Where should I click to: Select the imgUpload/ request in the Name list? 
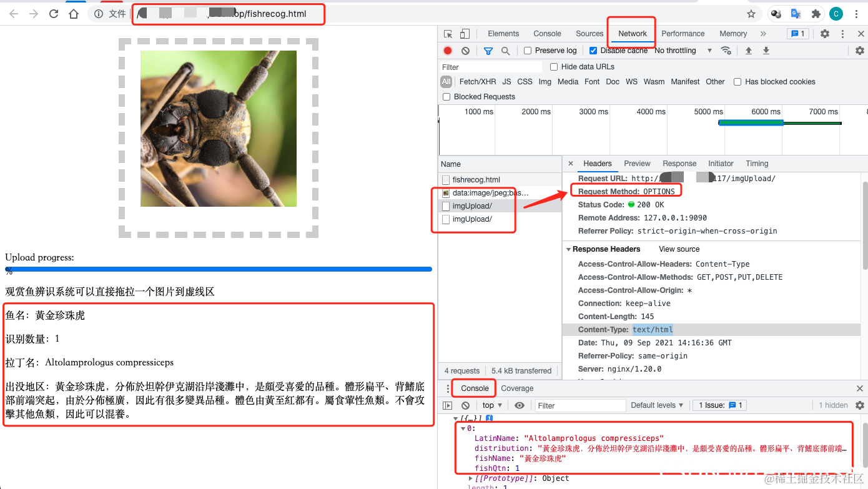coord(473,205)
